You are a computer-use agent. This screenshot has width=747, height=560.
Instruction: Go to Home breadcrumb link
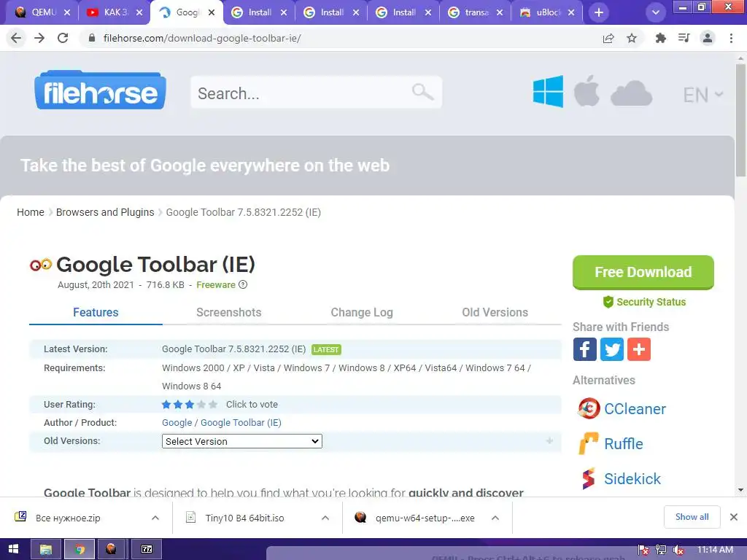pyautogui.click(x=31, y=212)
